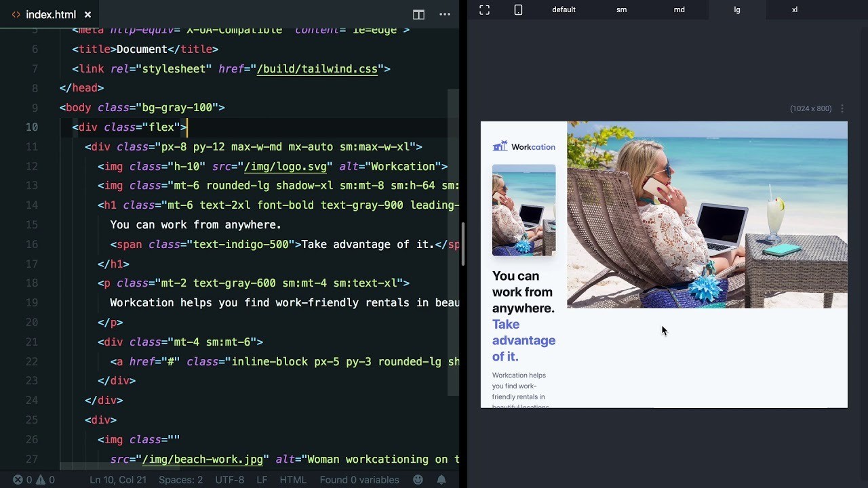Screen dimensions: 868x488
Task: Switch preview to the xl breakpoint
Action: [796, 9]
